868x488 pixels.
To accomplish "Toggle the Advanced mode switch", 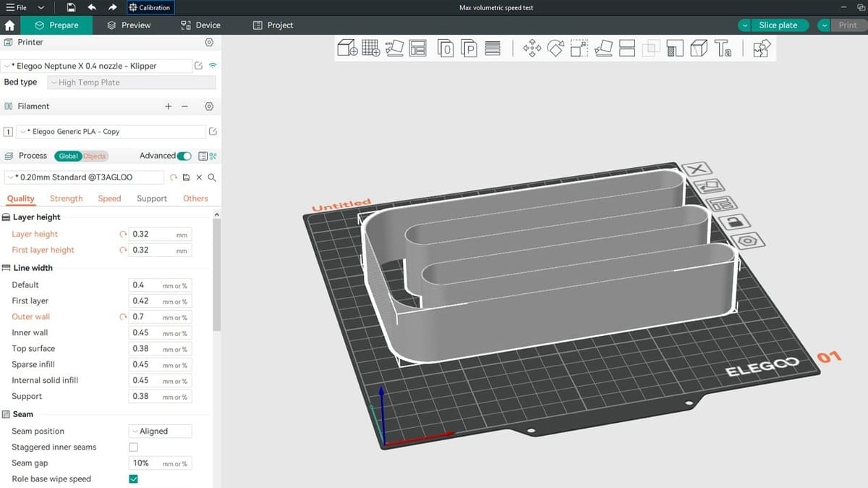I will [x=184, y=156].
